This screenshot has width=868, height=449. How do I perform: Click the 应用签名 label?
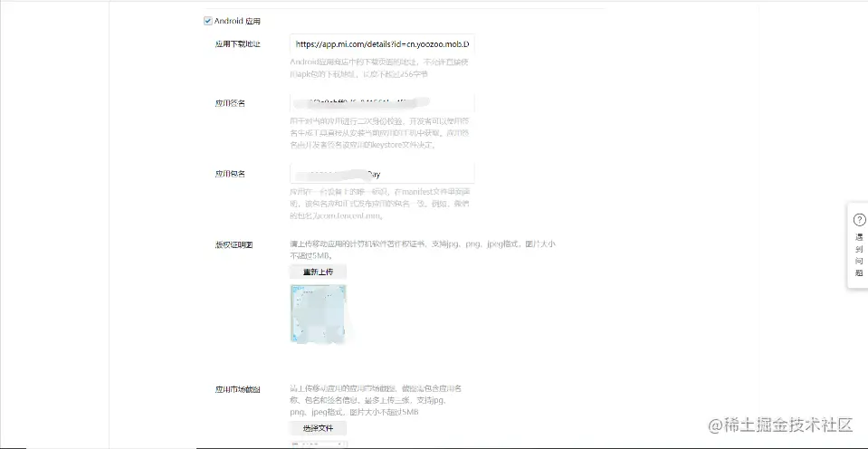(230, 103)
